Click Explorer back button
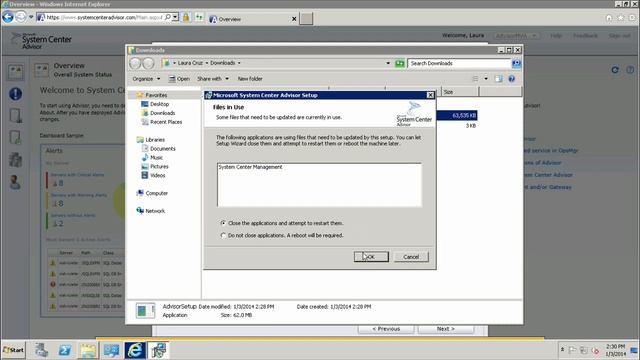Screen dimensions: 640x360 [135, 63]
